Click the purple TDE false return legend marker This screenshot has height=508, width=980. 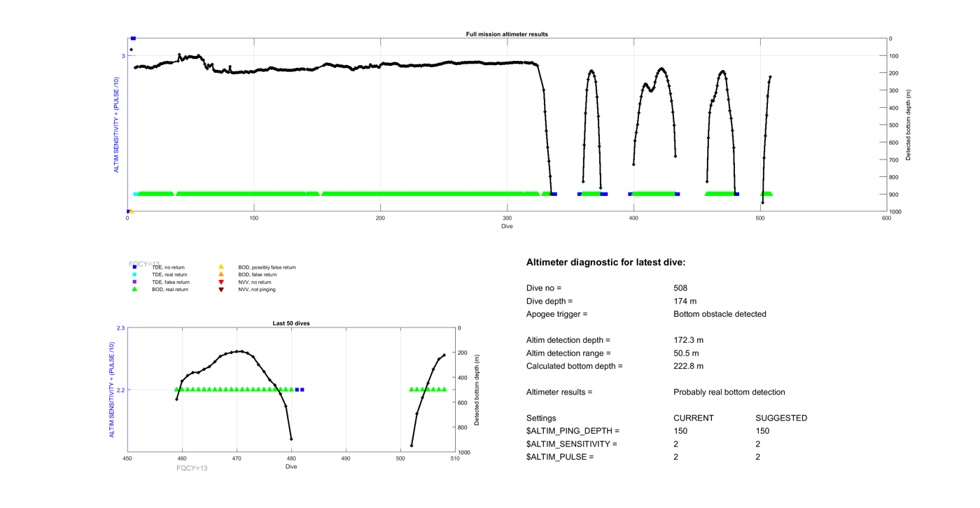(134, 282)
